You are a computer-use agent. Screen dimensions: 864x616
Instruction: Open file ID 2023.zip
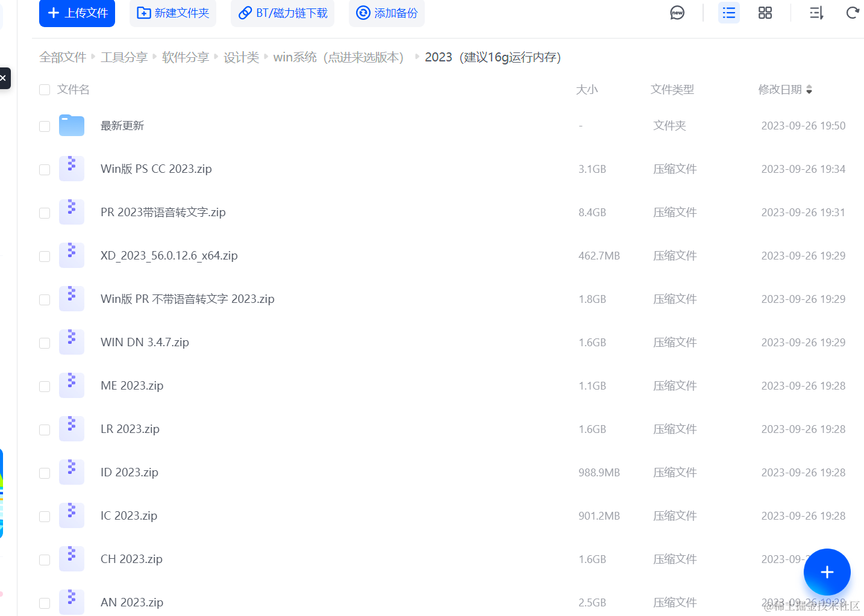[x=130, y=473]
